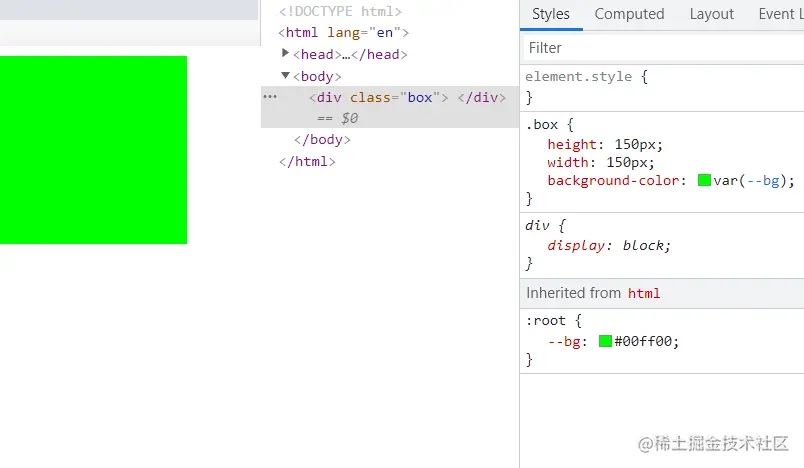Click the html link in Inherited from
This screenshot has width=804, height=468.
pyautogui.click(x=644, y=293)
